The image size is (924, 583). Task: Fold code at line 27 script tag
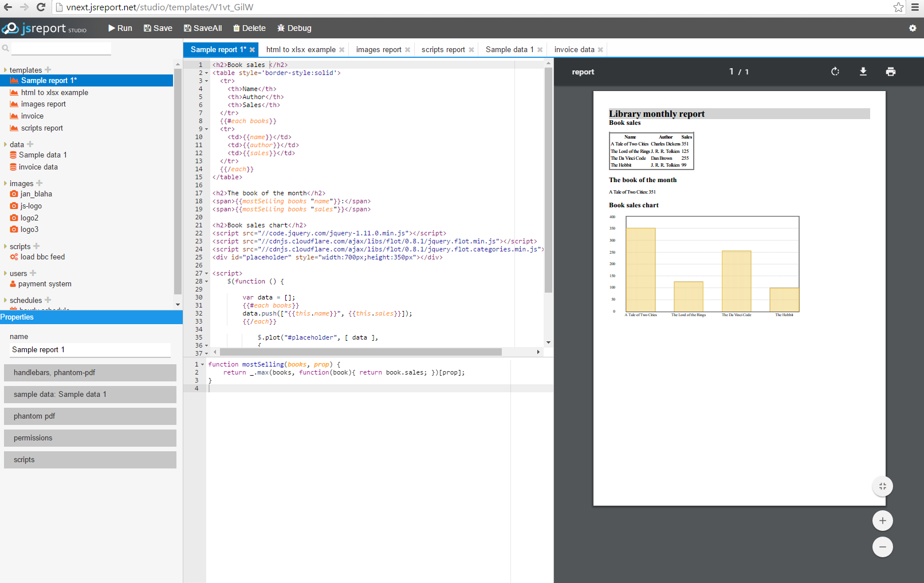[207, 274]
